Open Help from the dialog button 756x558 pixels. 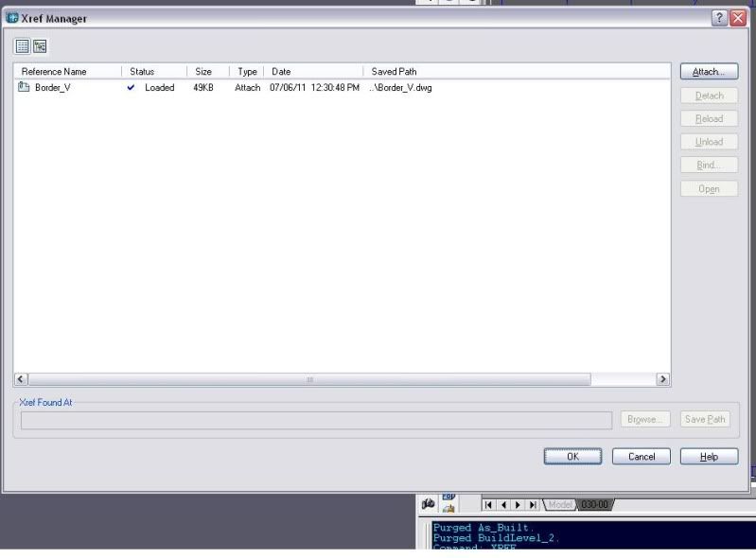(709, 457)
